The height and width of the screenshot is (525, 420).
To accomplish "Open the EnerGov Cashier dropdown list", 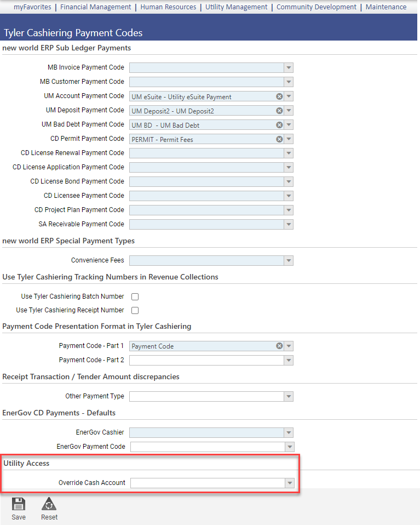I will [x=289, y=432].
